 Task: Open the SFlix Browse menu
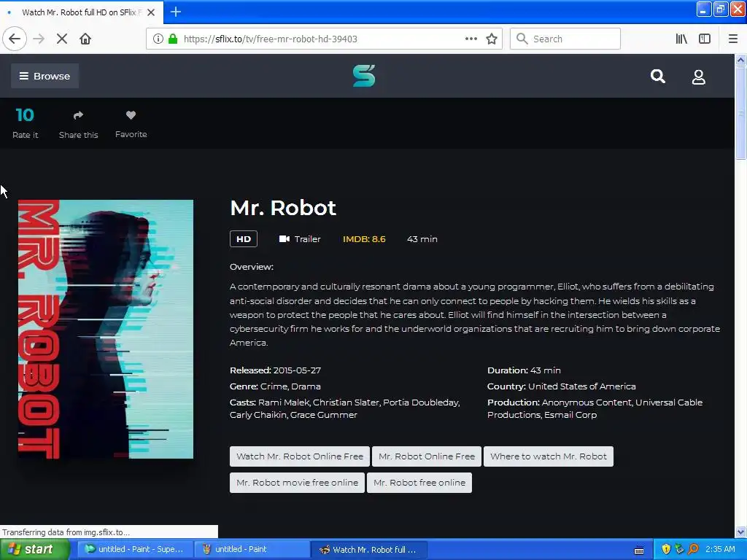click(44, 76)
